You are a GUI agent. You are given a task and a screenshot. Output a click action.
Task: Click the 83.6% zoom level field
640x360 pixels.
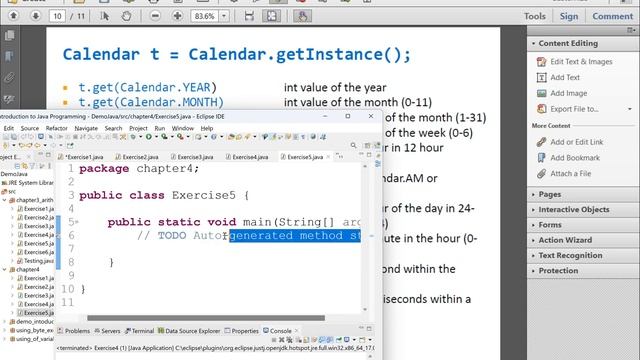[205, 16]
